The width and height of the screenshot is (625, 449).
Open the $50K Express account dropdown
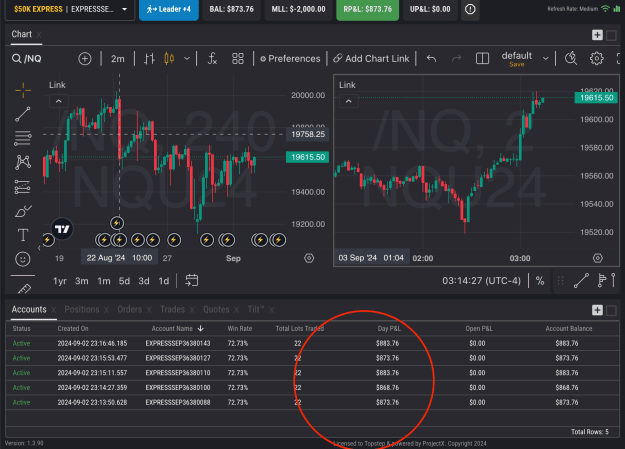pyautogui.click(x=69, y=9)
